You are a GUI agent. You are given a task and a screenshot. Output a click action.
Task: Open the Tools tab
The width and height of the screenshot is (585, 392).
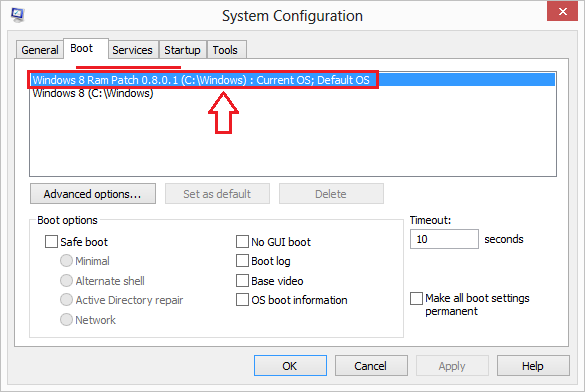coord(225,50)
